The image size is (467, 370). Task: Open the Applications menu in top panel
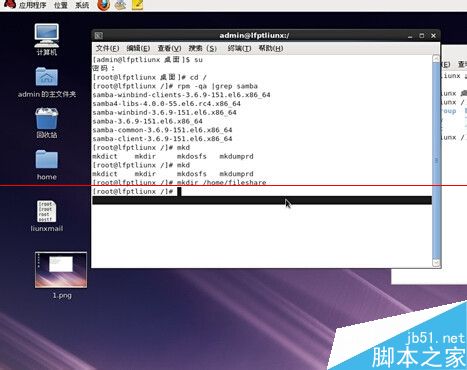[32, 5]
